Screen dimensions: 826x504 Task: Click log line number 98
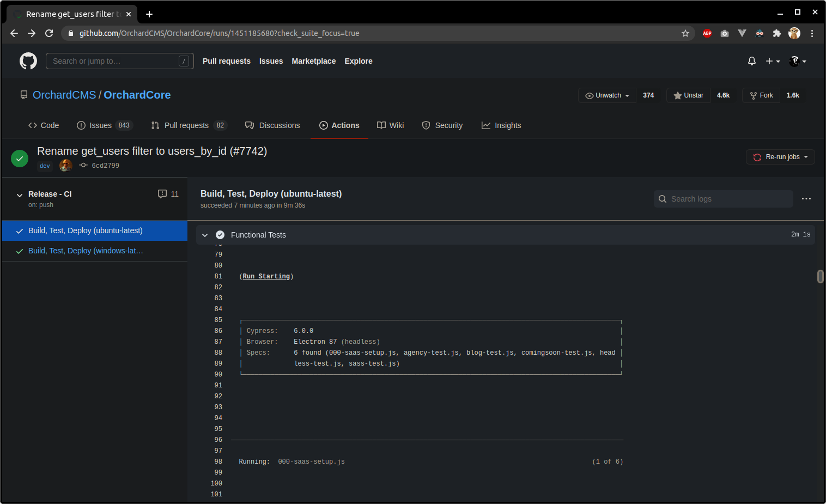click(218, 462)
